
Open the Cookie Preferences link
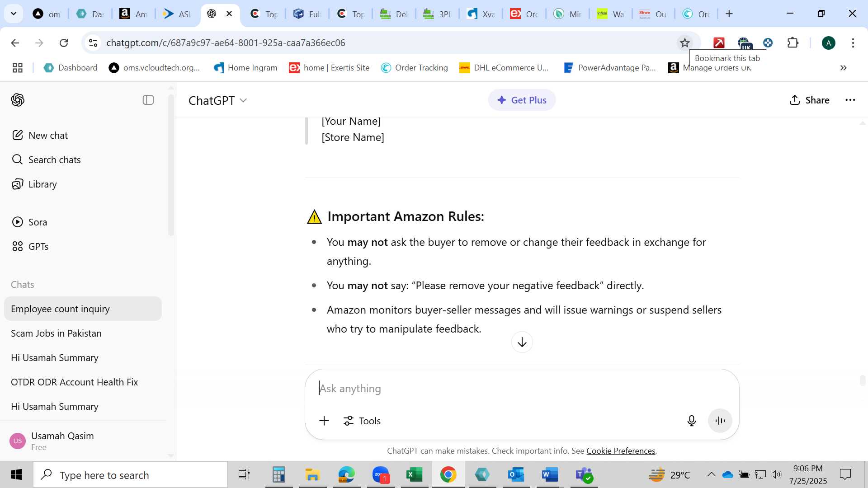(621, 450)
